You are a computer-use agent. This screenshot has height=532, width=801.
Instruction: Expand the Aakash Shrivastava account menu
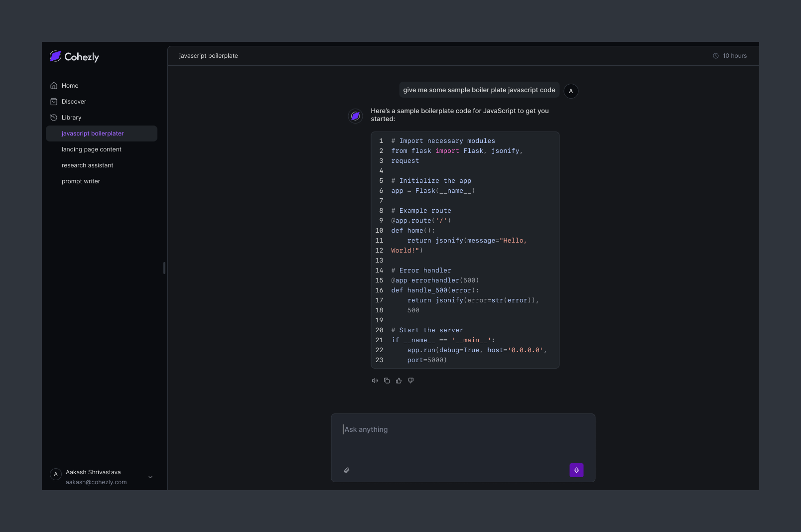[150, 477]
